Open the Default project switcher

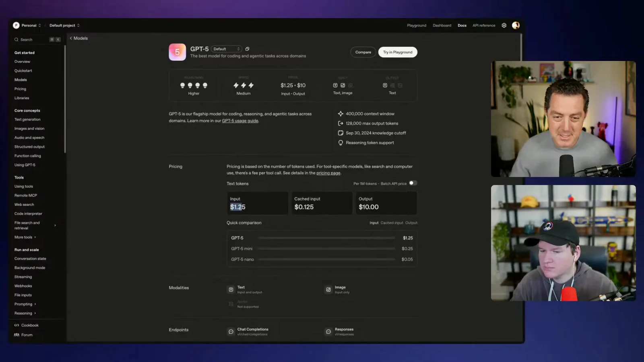point(64,25)
